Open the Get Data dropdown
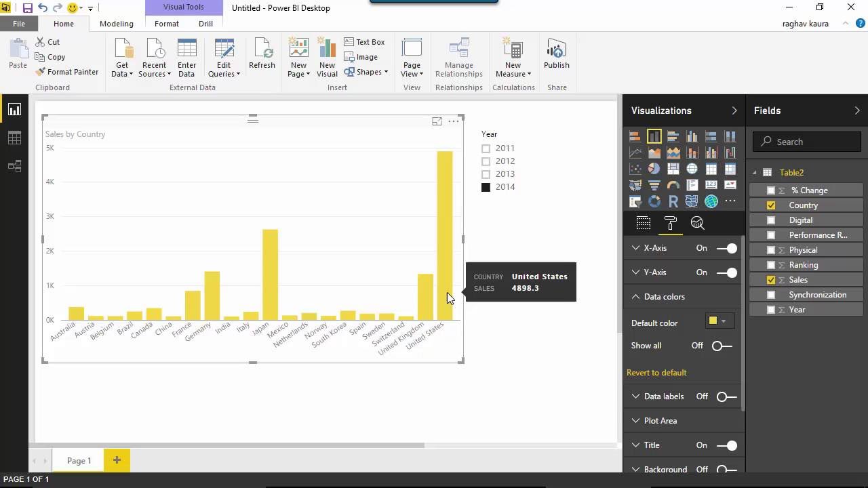Viewport: 868px width, 488px height. 122,58
